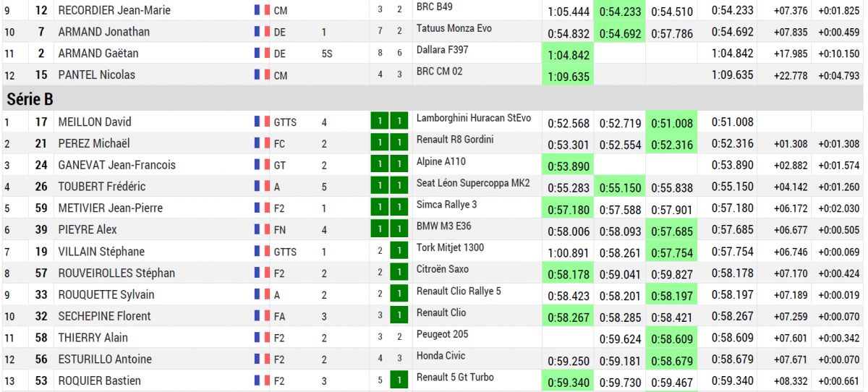Click the time 0:52.719 in MEILLON's row
Viewport: 868px width, 392px height.
(620, 123)
